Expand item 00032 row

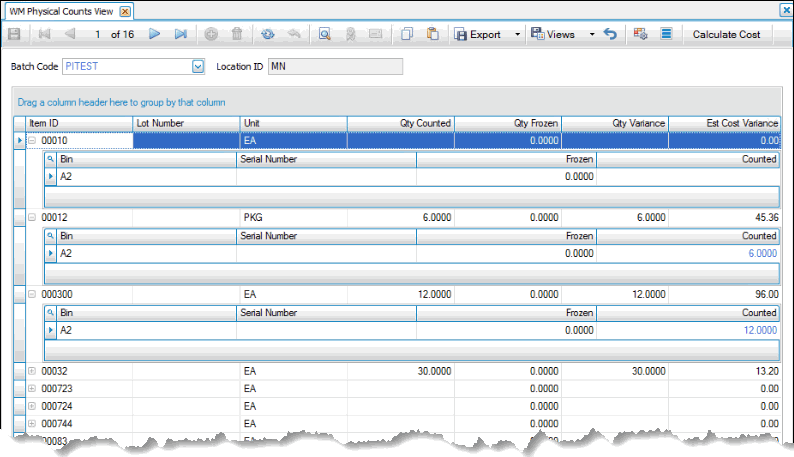pyautogui.click(x=32, y=371)
